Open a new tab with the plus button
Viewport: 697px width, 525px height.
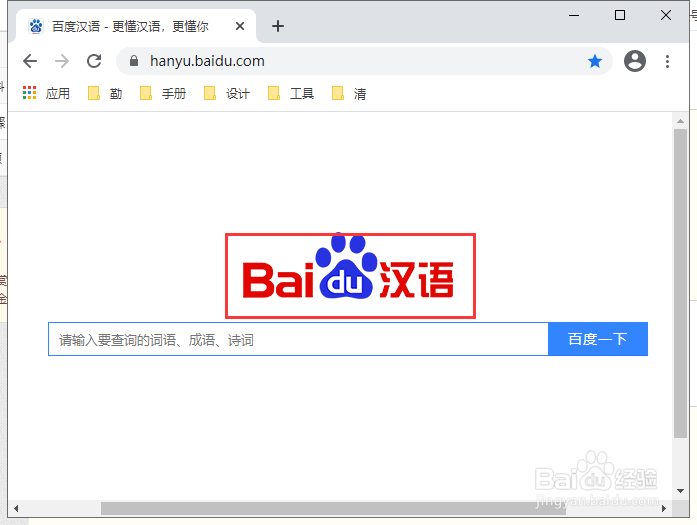tap(278, 26)
